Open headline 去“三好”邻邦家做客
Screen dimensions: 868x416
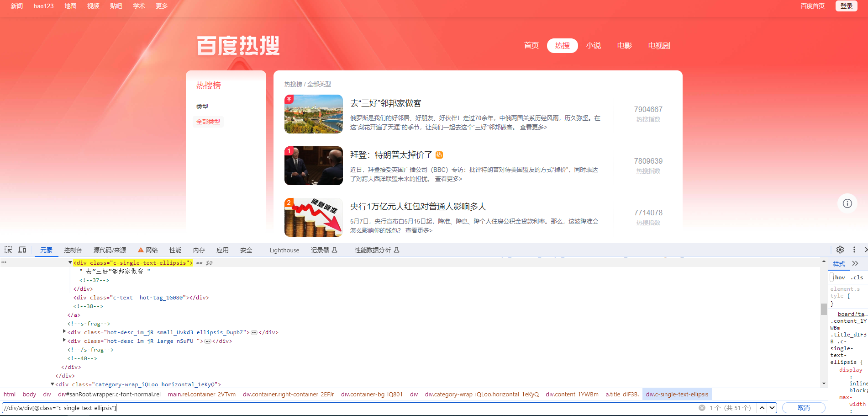[386, 103]
